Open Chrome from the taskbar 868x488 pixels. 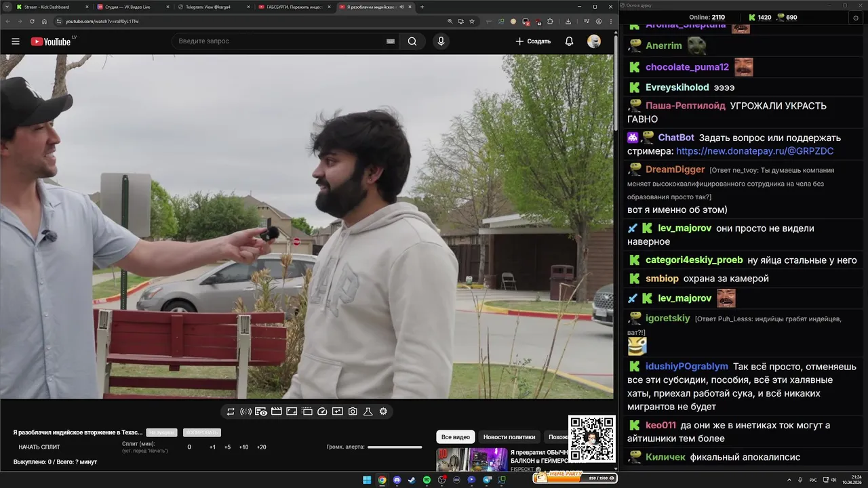(x=382, y=480)
